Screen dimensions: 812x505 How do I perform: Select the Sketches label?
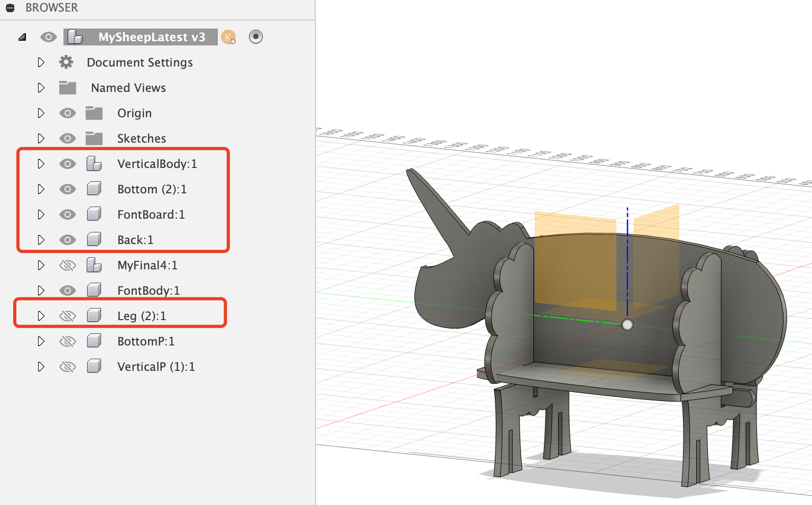click(142, 138)
